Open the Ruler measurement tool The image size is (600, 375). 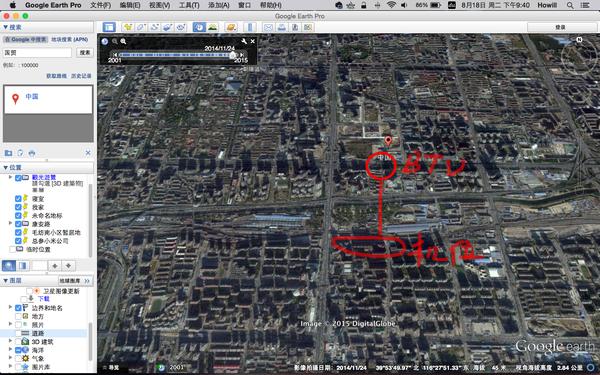tap(250, 27)
